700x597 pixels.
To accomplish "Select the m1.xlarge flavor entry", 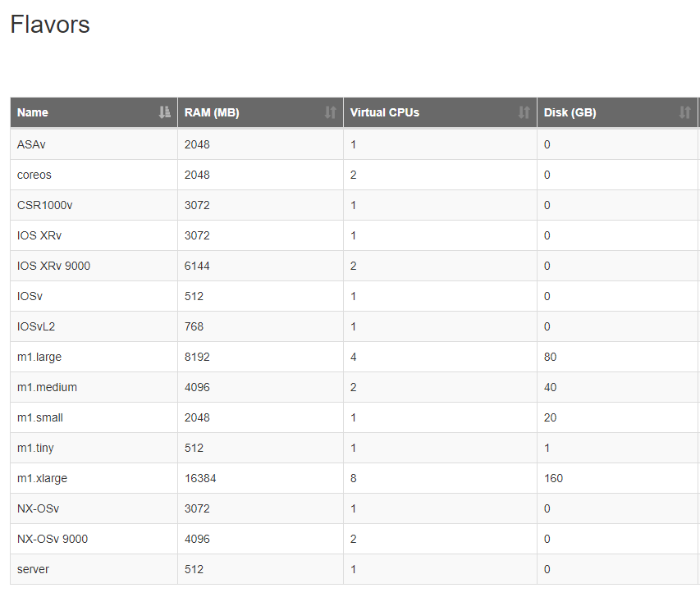I will click(x=42, y=478).
